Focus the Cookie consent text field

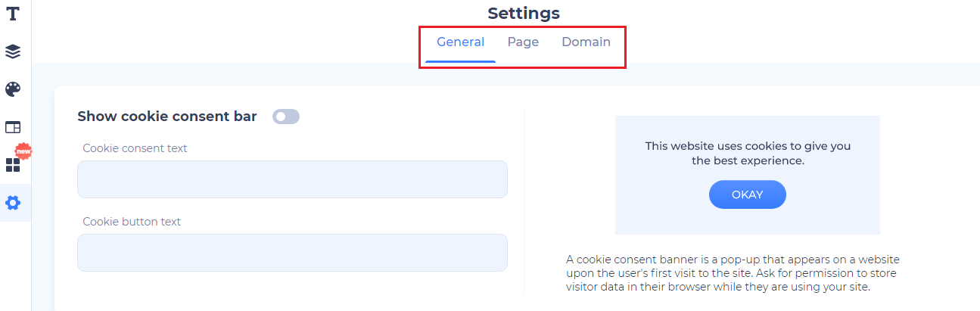pos(292,179)
